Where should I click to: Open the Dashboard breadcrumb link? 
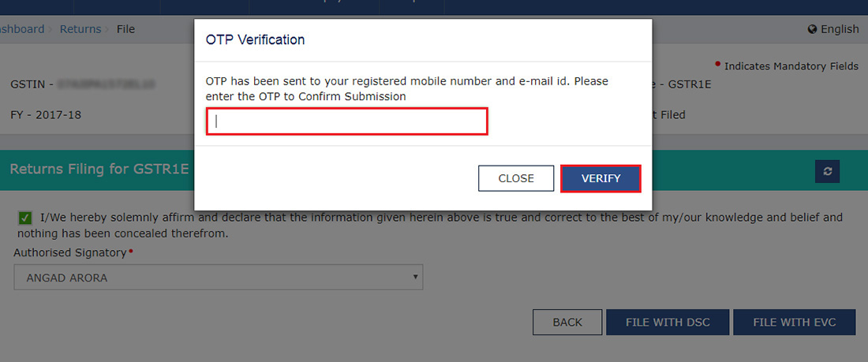point(22,29)
